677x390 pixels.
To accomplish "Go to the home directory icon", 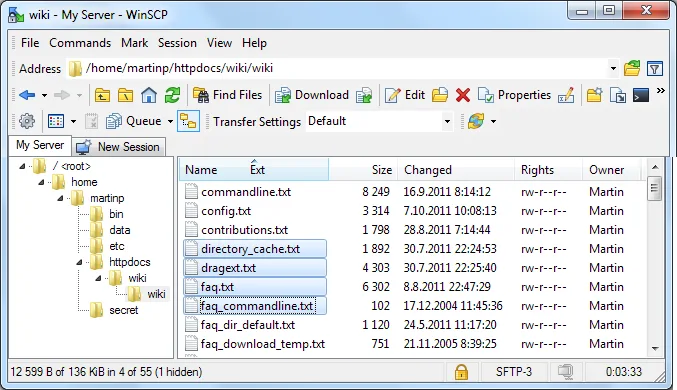I will [149, 95].
